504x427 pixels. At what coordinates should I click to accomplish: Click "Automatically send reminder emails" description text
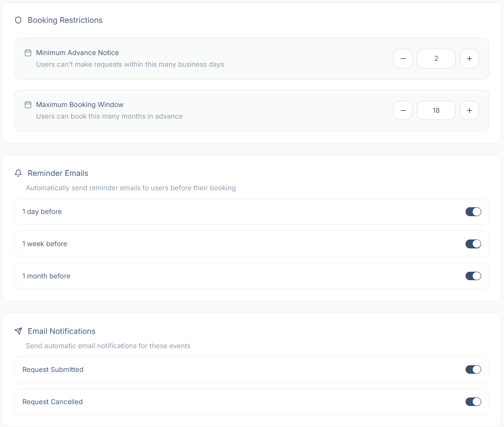click(x=131, y=188)
